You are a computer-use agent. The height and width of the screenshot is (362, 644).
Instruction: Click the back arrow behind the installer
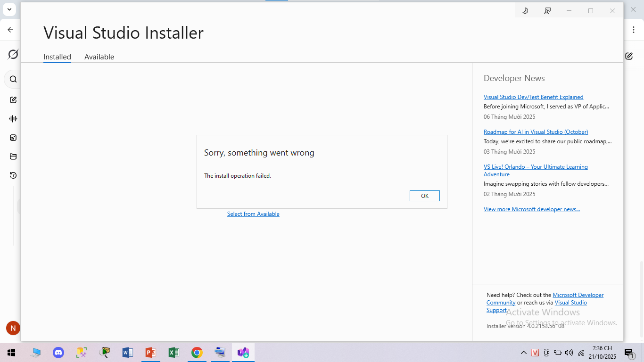[x=10, y=30]
